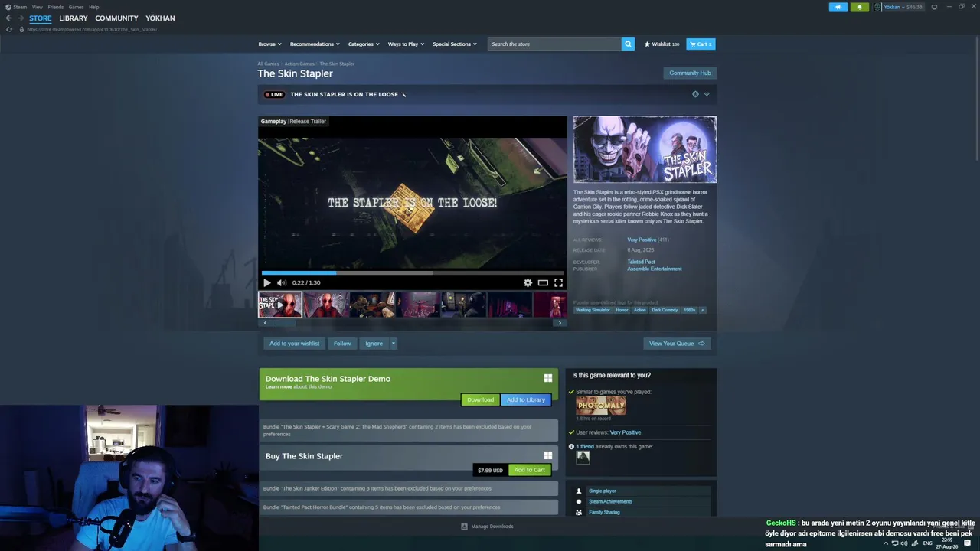Screen dimensions: 980x551
Task: Open the Help menu
Action: point(94,7)
